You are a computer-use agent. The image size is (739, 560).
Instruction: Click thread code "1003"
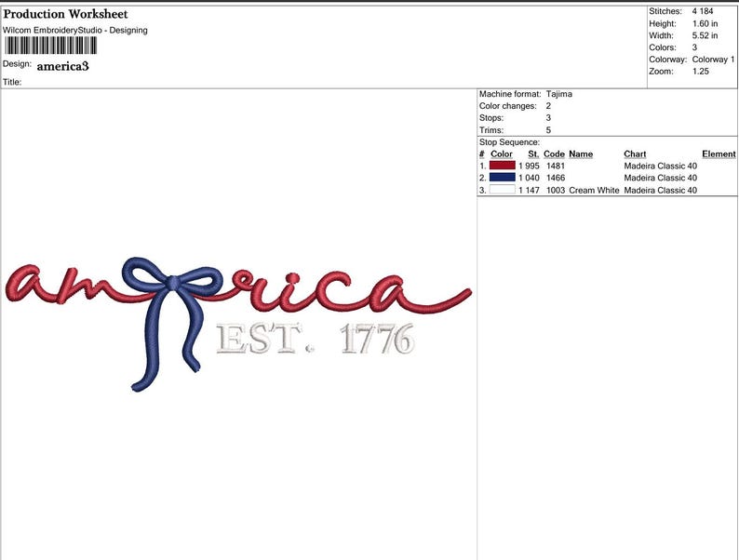pyautogui.click(x=556, y=191)
